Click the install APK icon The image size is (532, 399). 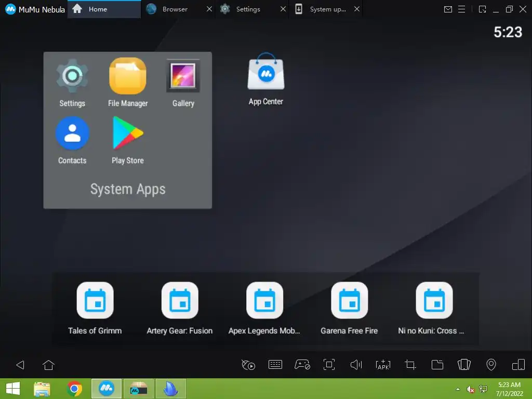coord(383,365)
